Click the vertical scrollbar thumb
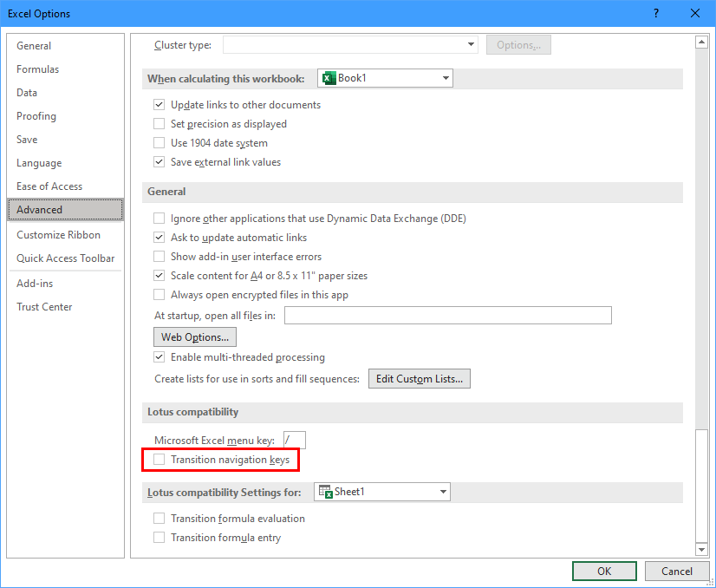The width and height of the screenshot is (716, 588). click(x=701, y=485)
